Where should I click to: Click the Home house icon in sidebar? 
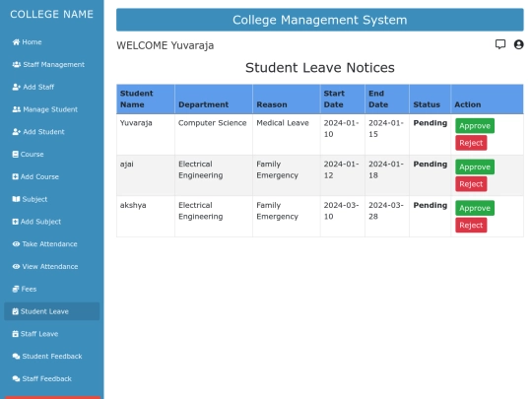click(x=16, y=42)
